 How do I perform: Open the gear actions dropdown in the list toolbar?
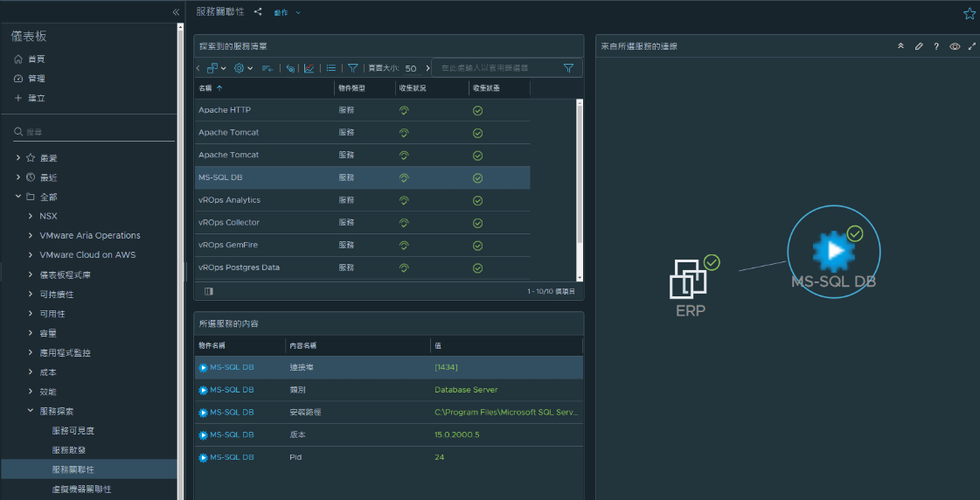click(243, 68)
